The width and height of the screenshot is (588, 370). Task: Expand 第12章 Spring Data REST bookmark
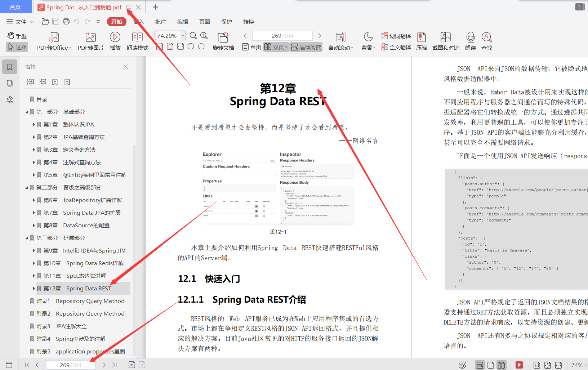pyautogui.click(x=34, y=289)
